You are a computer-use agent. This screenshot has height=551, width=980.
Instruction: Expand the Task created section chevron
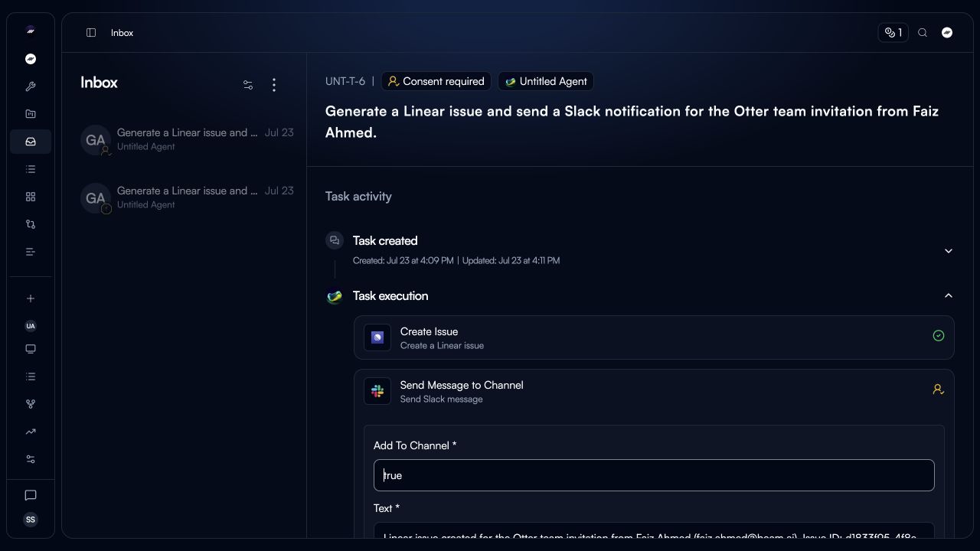click(x=949, y=251)
